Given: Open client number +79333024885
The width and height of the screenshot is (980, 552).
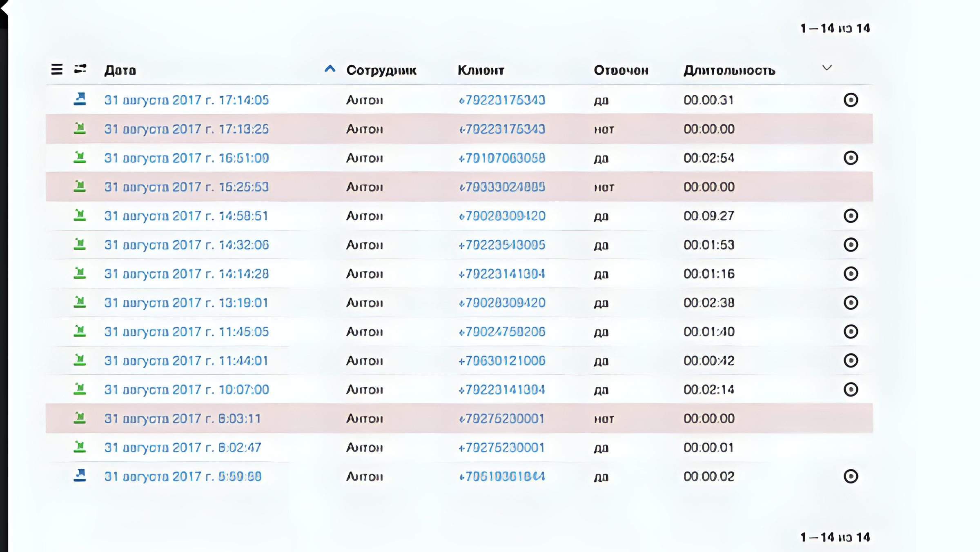Looking at the screenshot, I should tap(502, 187).
